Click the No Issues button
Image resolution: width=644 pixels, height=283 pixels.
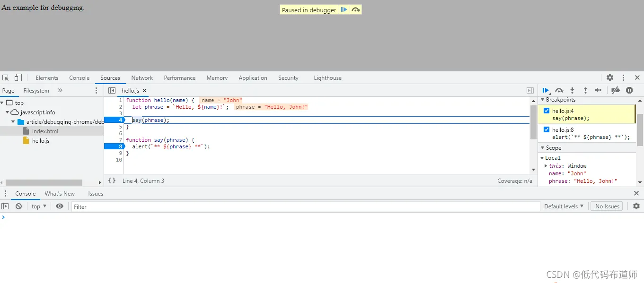[x=607, y=206]
